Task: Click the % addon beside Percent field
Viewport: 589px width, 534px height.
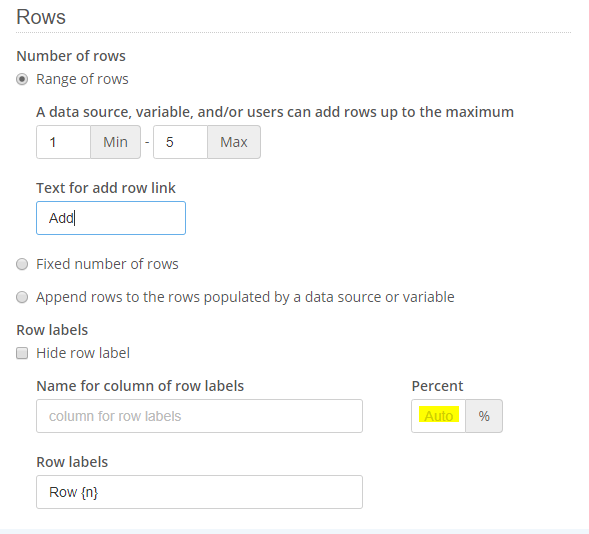Action: (484, 416)
